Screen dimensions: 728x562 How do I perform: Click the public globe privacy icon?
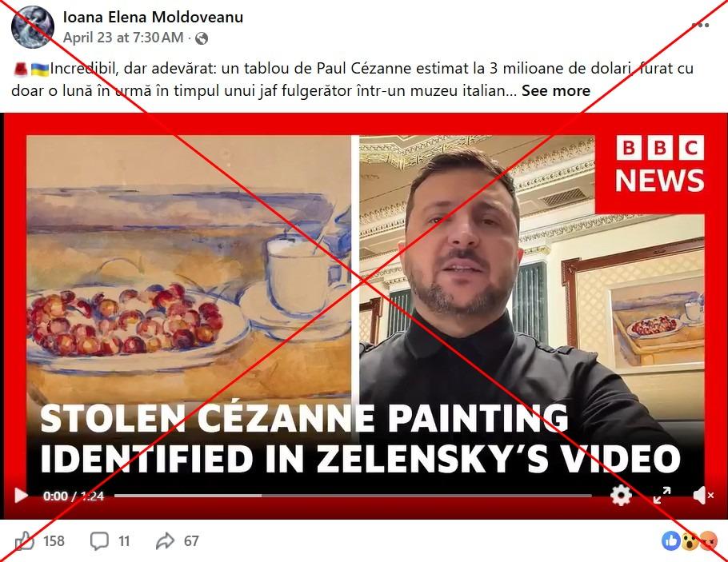[x=202, y=38]
